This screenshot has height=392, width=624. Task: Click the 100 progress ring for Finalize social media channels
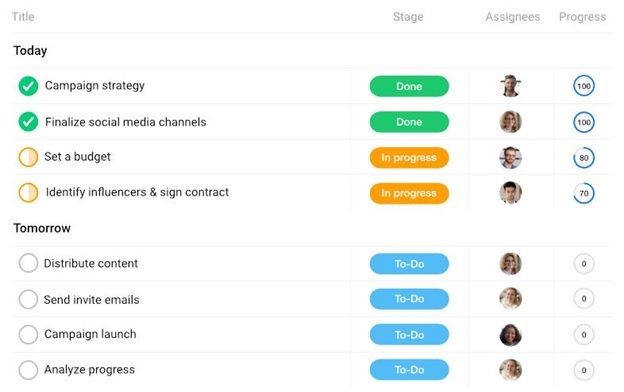pyautogui.click(x=584, y=122)
